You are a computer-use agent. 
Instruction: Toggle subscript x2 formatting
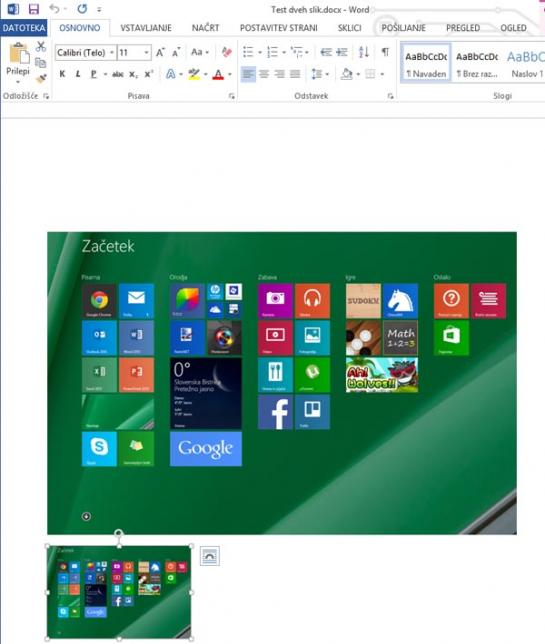pyautogui.click(x=133, y=74)
